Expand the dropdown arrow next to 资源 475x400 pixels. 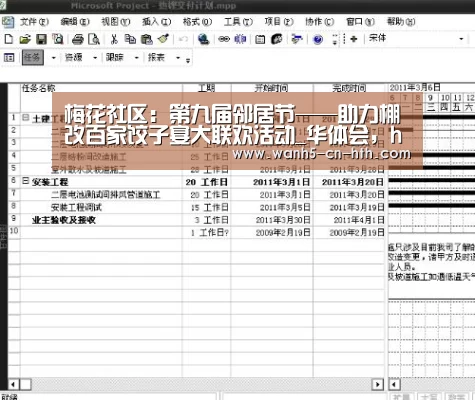(x=95, y=58)
